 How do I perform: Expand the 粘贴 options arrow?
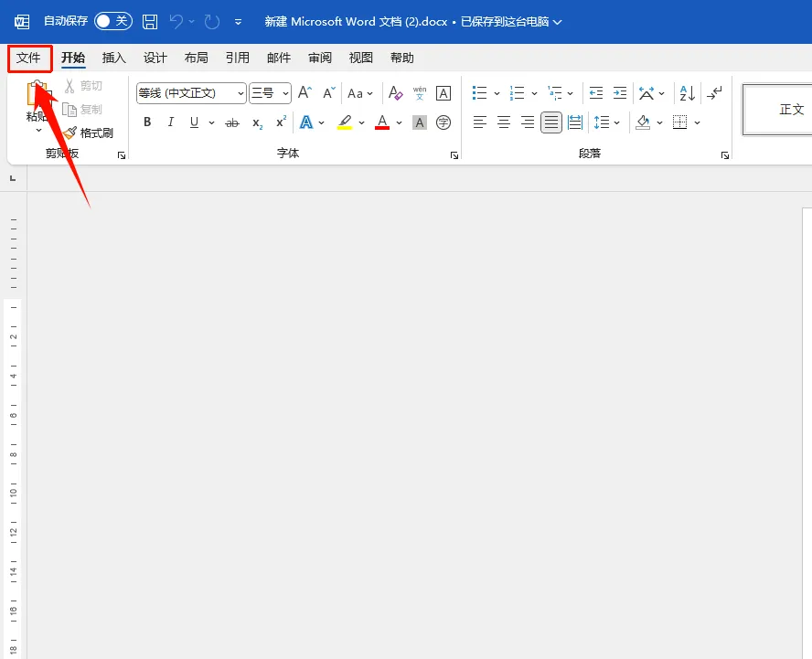point(38,131)
